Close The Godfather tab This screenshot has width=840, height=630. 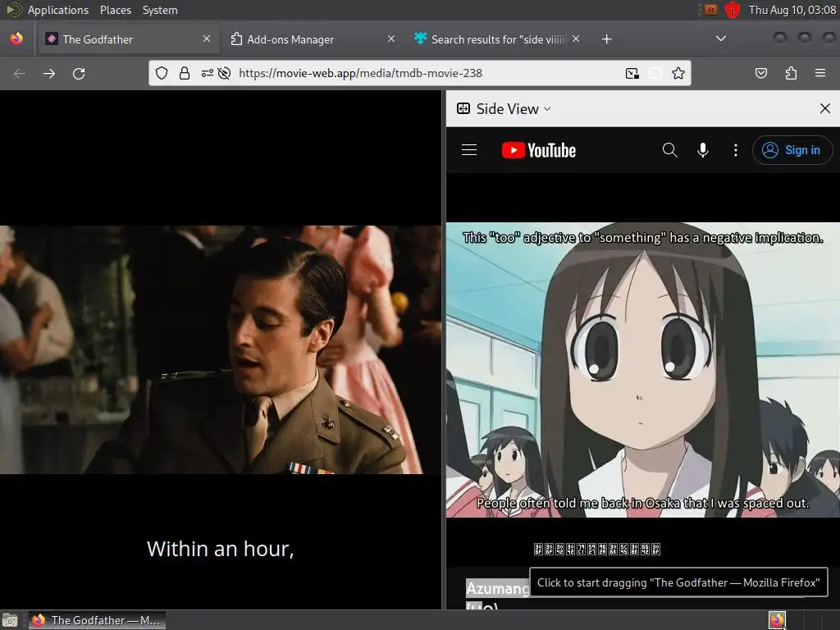(207, 39)
